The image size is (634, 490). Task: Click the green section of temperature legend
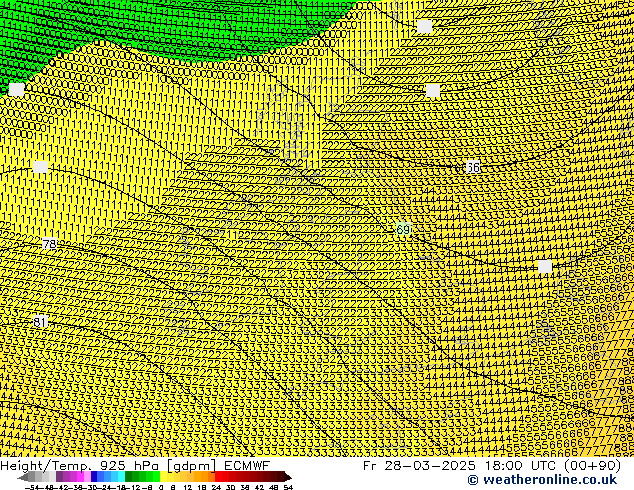click(x=142, y=476)
